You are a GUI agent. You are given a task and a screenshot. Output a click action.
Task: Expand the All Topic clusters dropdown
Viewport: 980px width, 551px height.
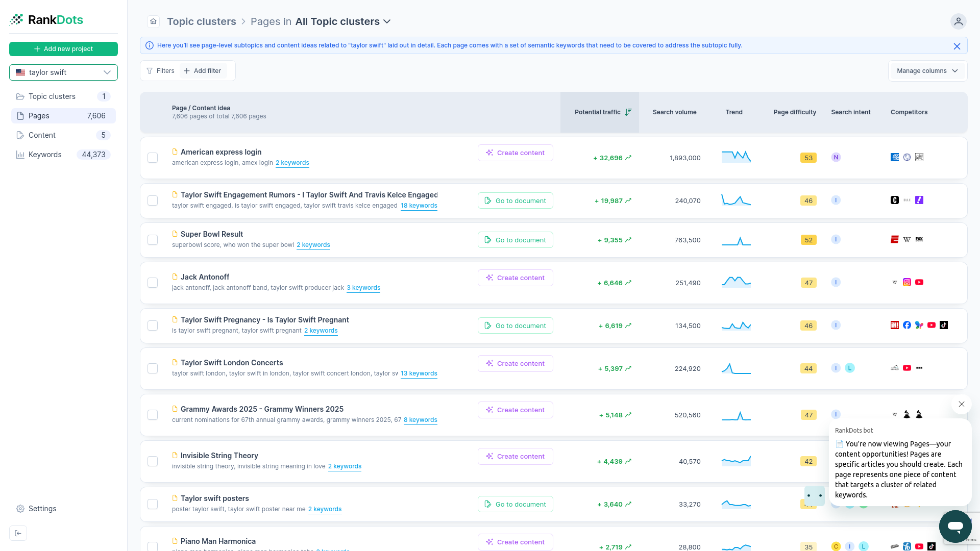387,21
